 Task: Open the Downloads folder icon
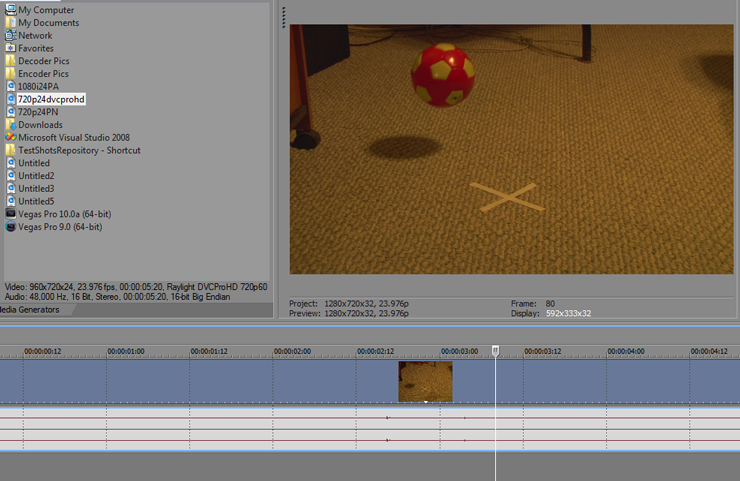tap(10, 124)
